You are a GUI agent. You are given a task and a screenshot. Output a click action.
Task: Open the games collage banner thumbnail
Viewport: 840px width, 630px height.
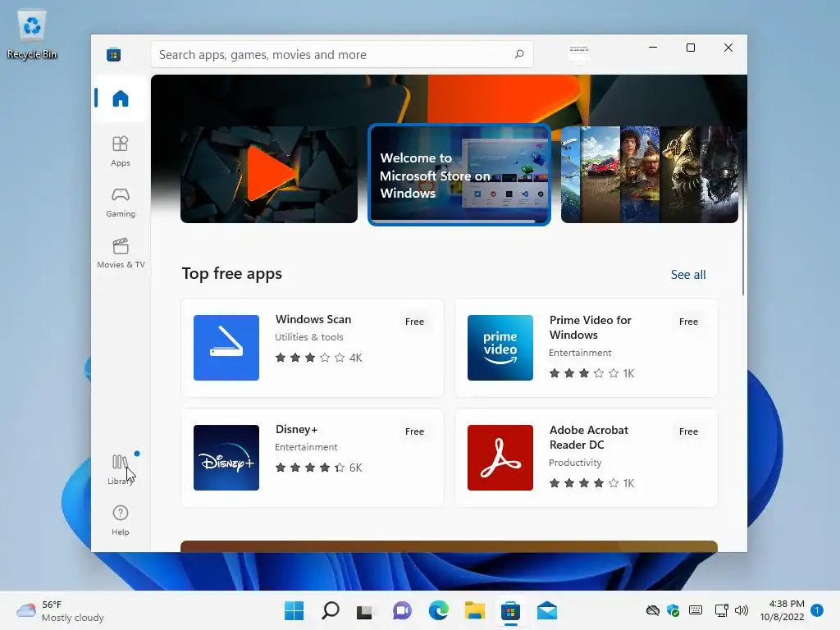pyautogui.click(x=650, y=175)
